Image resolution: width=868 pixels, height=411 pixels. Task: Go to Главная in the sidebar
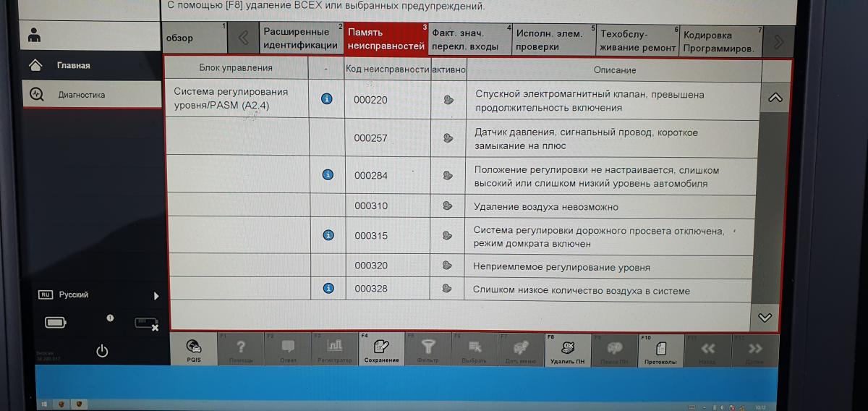tap(72, 66)
